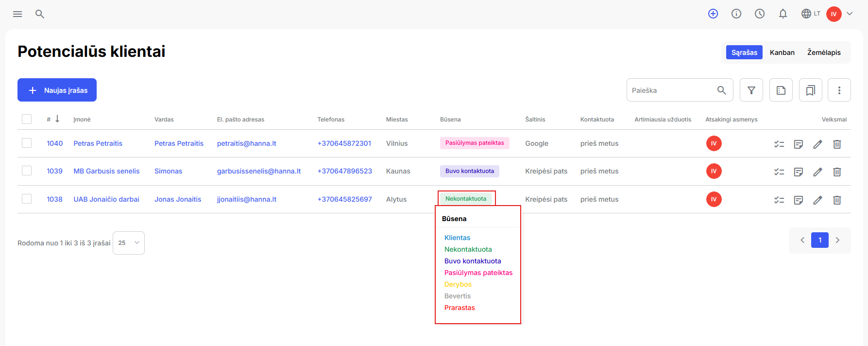The width and height of the screenshot is (868, 346).
Task: Edit the UAB Jonaičio darbai record
Action: (818, 200)
